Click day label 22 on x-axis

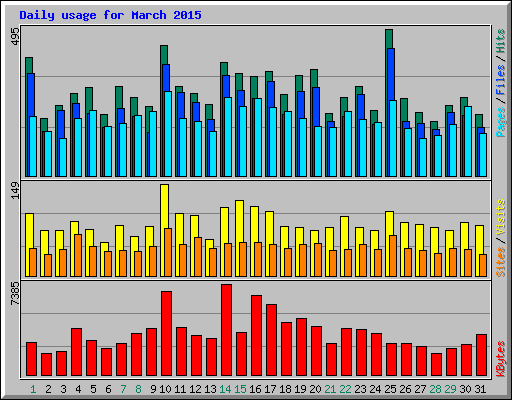(345, 389)
